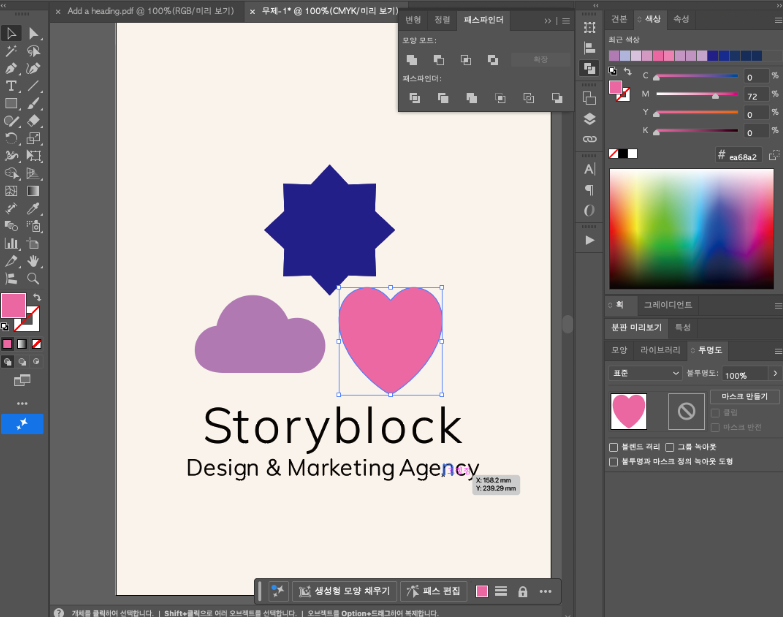
Task: Expand the collapsed panels double-chevron in Pathfinder panel
Action: [x=548, y=21]
